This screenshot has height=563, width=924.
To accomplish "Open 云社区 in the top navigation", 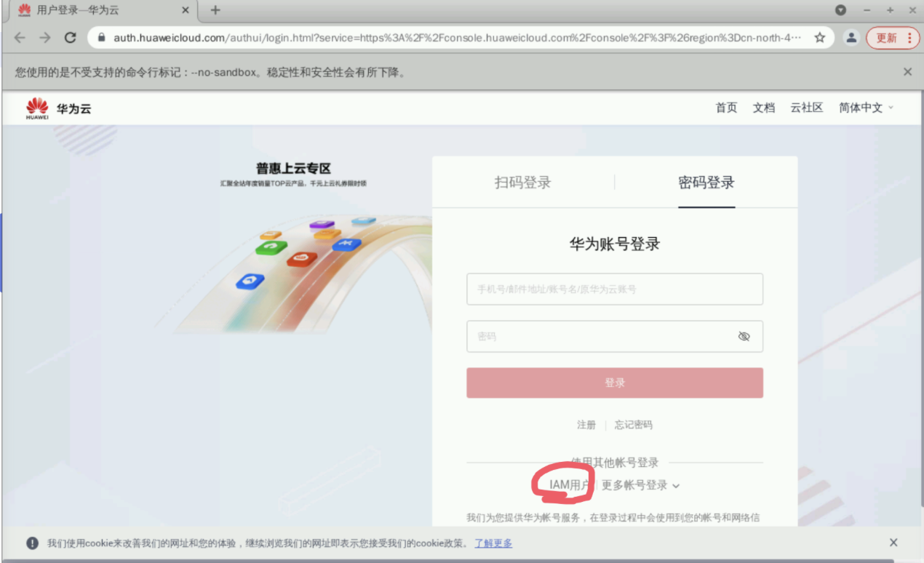I will [x=807, y=108].
